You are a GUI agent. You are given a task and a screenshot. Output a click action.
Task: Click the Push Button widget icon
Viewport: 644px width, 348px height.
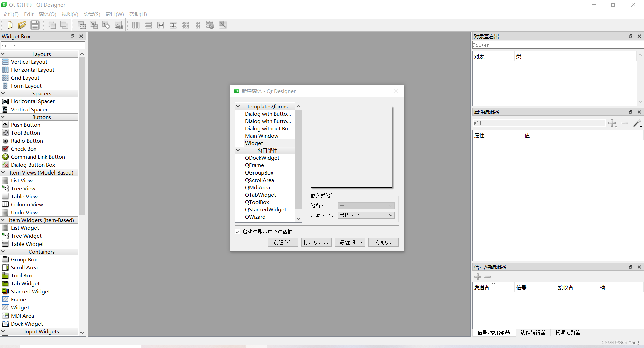[5, 125]
